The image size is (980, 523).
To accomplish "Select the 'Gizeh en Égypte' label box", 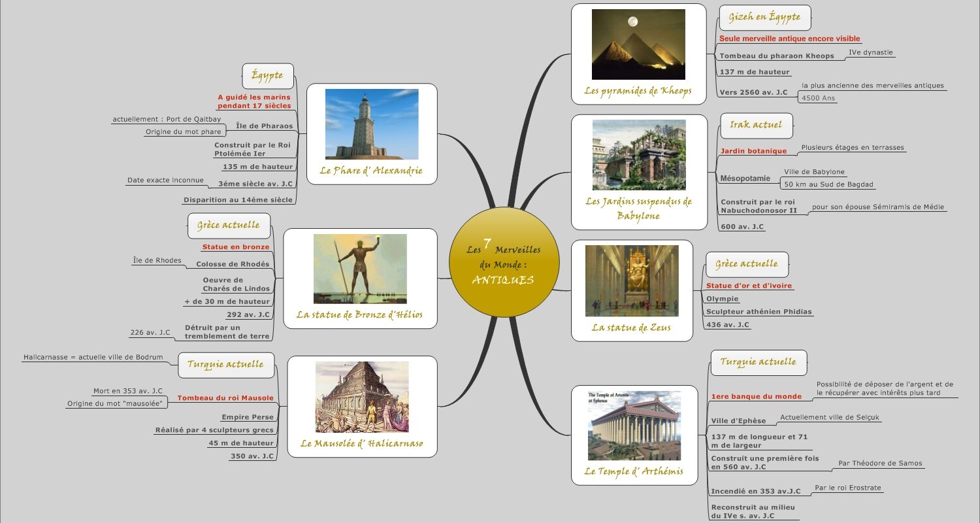I will (764, 18).
